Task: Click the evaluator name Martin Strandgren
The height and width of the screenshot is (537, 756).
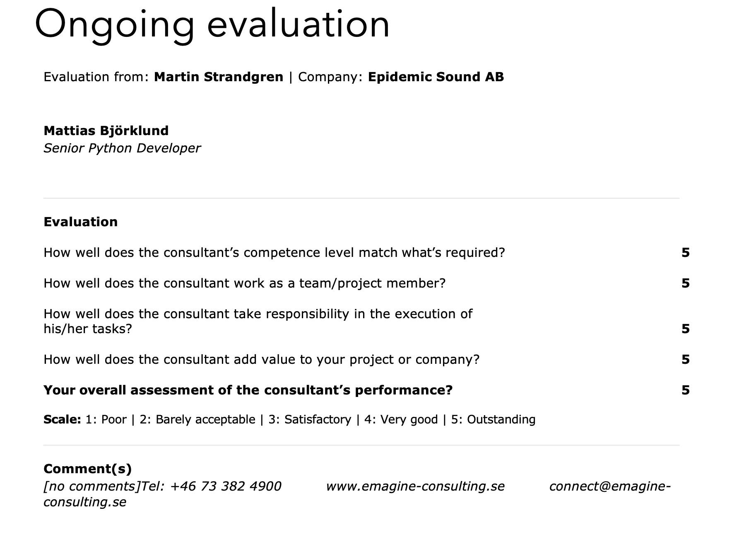Action: [219, 77]
